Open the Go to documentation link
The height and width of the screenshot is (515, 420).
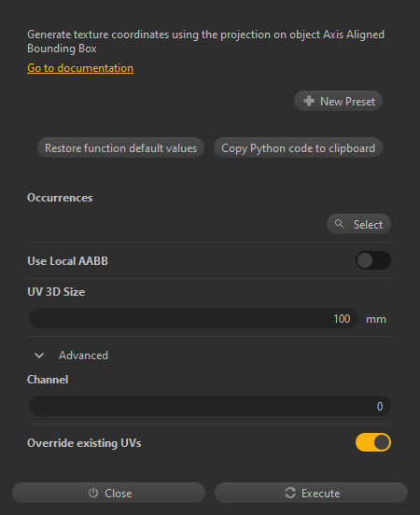[x=80, y=68]
